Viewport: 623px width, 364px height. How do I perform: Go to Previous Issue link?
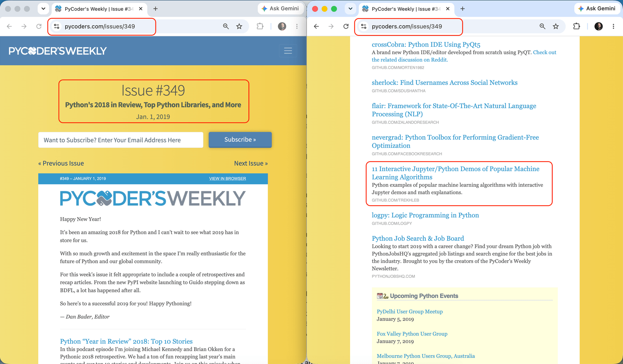pos(61,163)
